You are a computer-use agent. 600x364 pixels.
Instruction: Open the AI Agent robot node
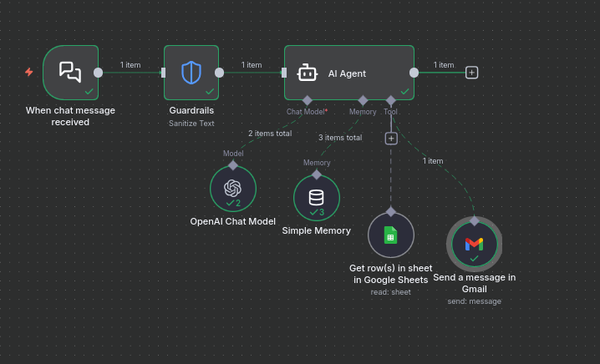(349, 73)
